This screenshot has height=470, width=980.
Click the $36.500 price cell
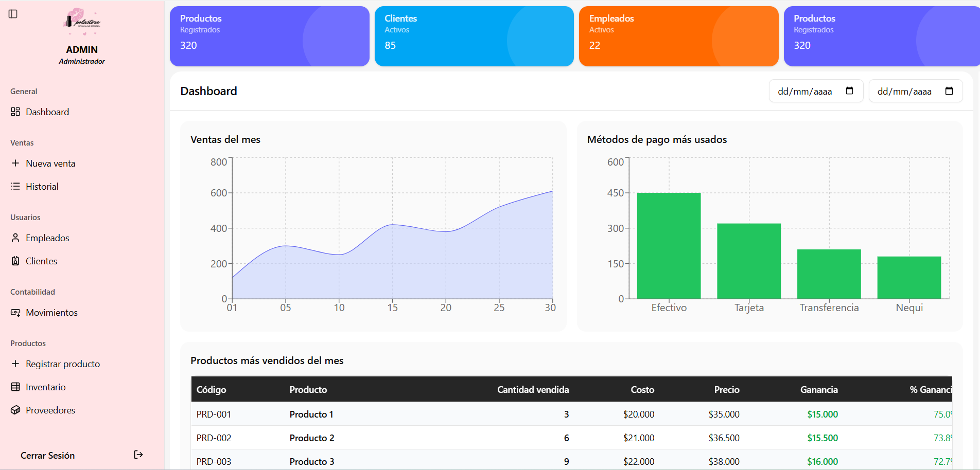pyautogui.click(x=724, y=438)
